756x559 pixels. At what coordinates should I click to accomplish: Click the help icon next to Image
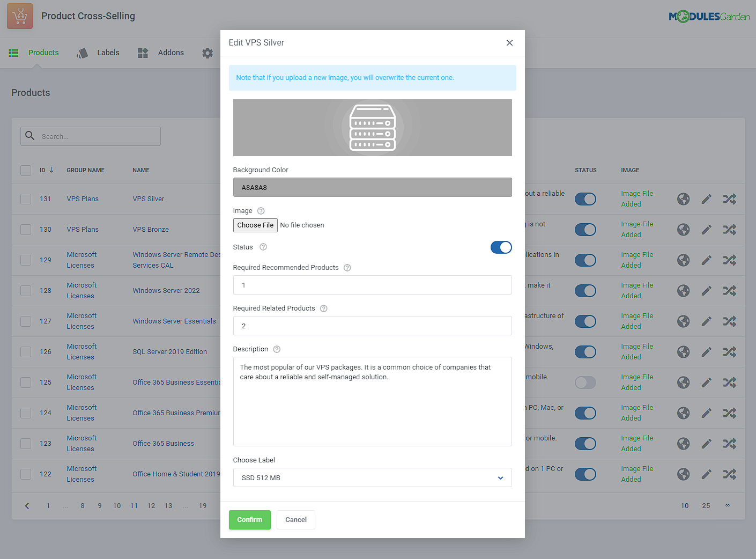click(261, 211)
